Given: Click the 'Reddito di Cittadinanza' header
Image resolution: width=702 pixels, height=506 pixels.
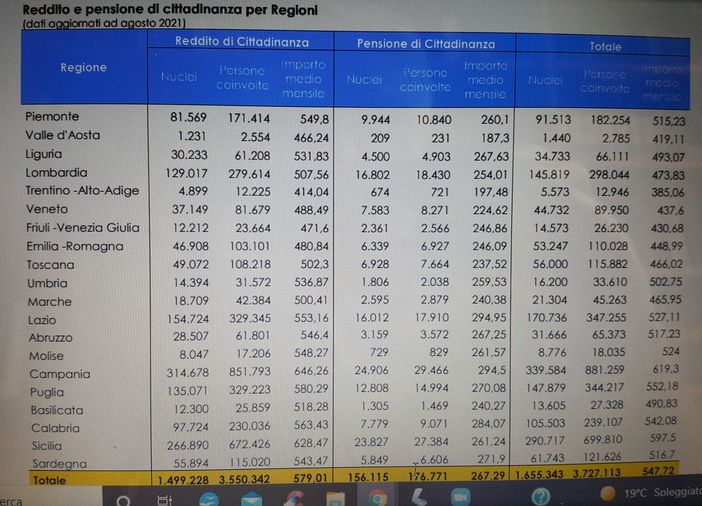Looking at the screenshot, I should point(242,42).
